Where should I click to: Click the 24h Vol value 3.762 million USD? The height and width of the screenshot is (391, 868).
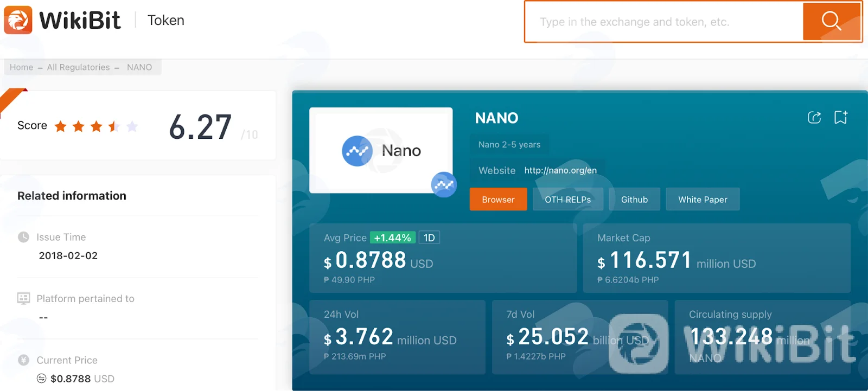coord(390,337)
